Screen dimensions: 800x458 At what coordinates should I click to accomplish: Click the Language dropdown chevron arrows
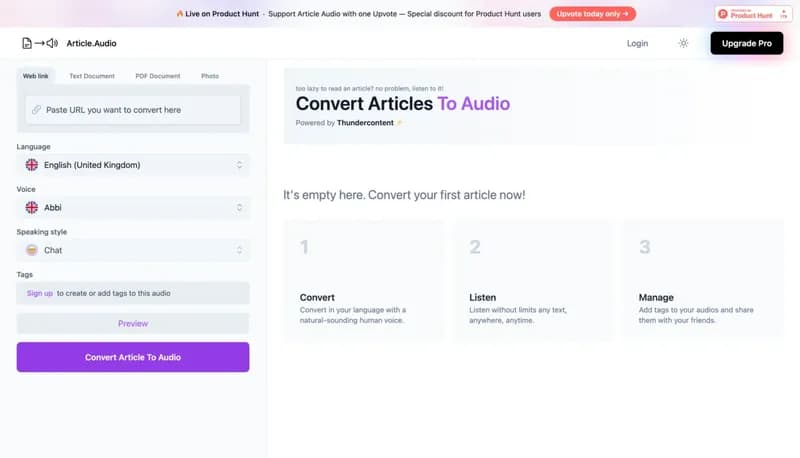(x=239, y=165)
